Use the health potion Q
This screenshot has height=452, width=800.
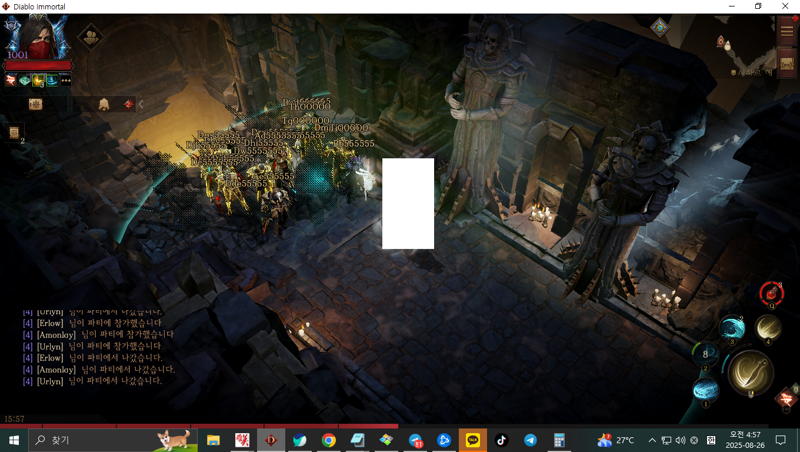[771, 294]
